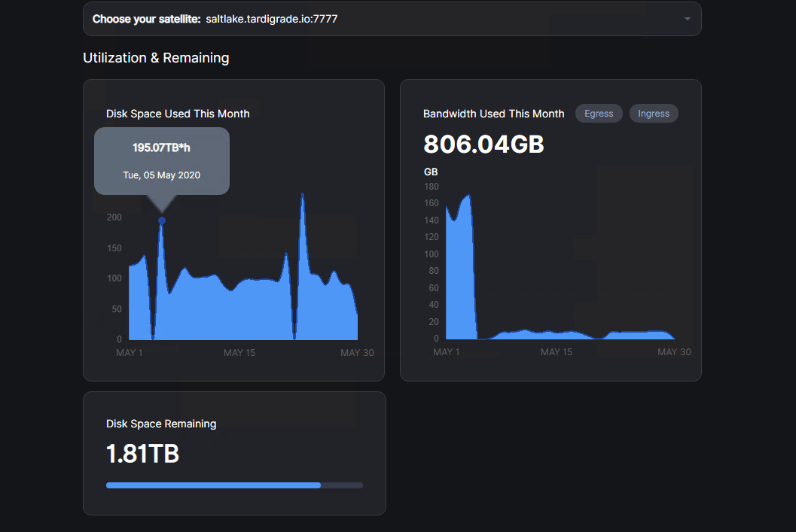Click MAY 15 label on disk space chart
796x532 pixels.
click(239, 353)
